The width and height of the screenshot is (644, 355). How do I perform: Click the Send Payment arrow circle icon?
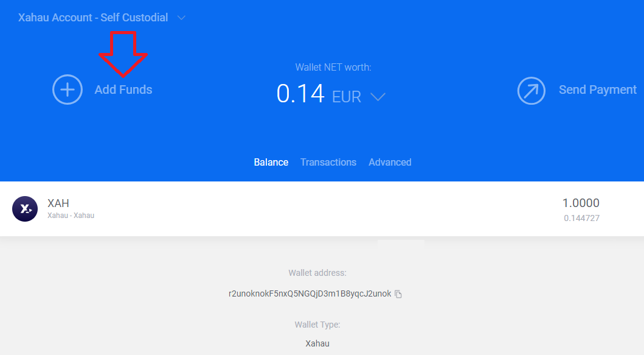coord(532,90)
